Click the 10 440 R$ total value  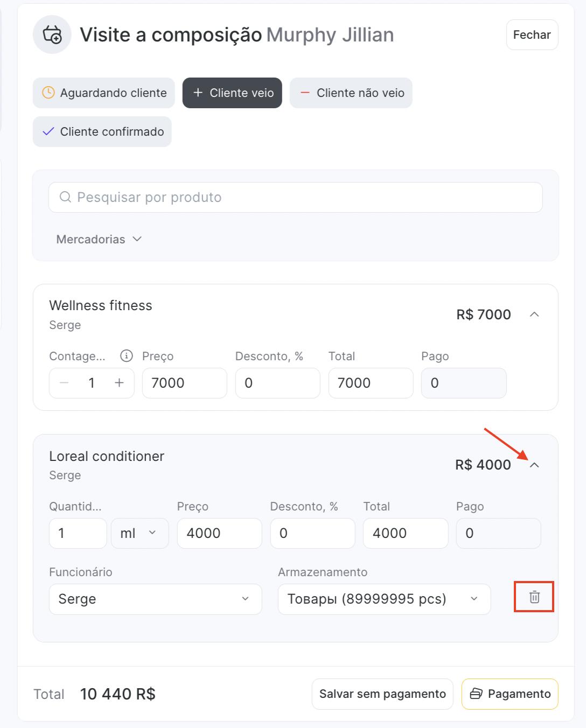click(118, 694)
